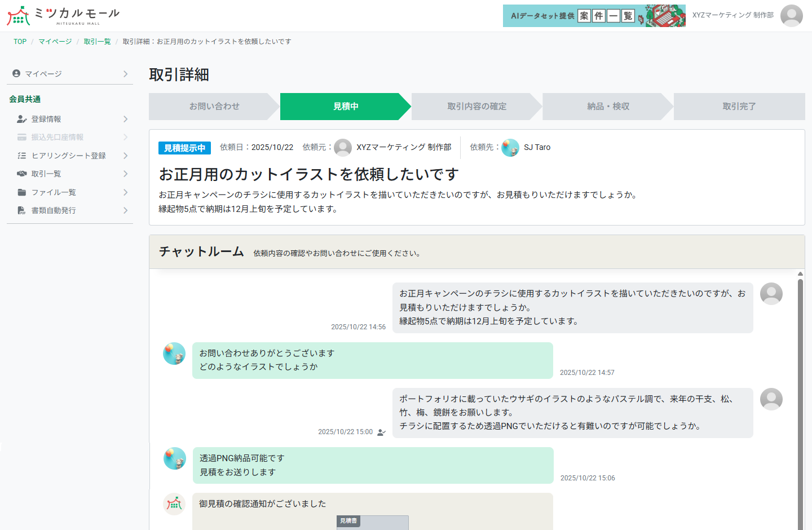This screenshot has width=812, height=530.
Task: Click the AIデータセット提供 案件一覧 banner
Action: click(x=594, y=16)
